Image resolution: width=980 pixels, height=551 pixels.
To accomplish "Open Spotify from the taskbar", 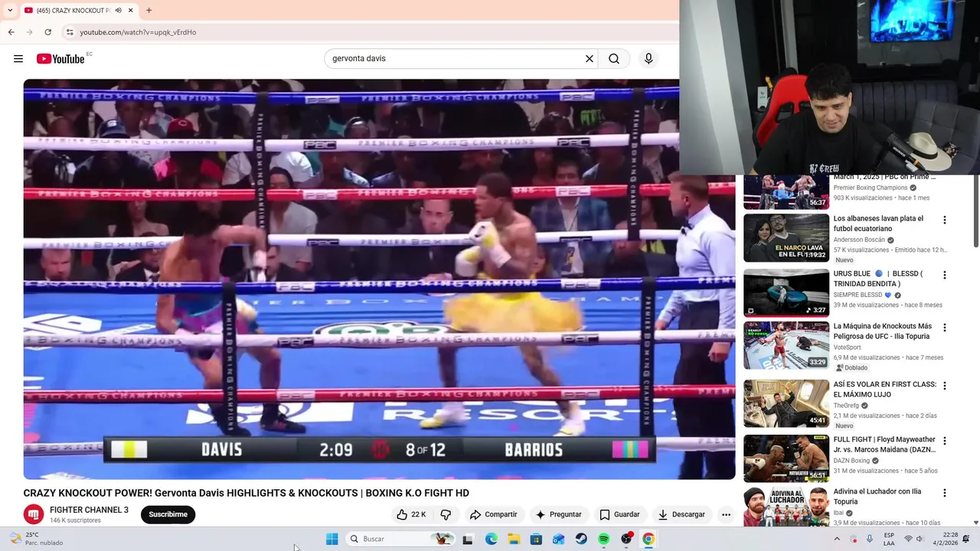I will [603, 539].
